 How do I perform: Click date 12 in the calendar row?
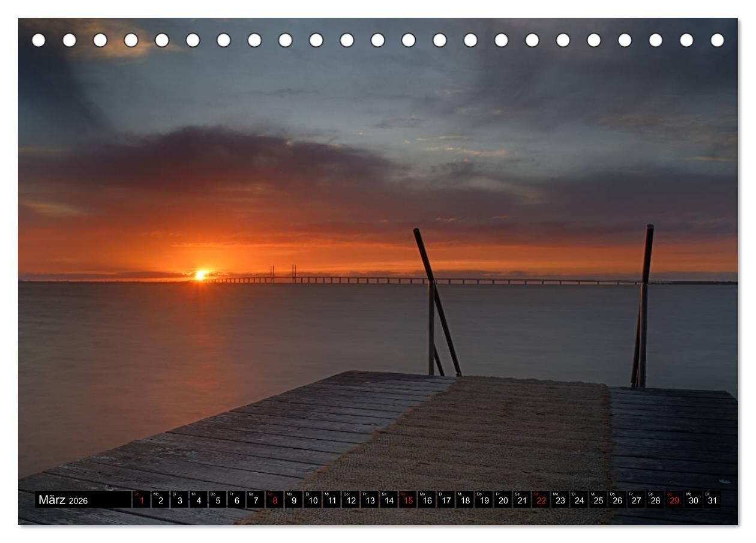pos(351,500)
